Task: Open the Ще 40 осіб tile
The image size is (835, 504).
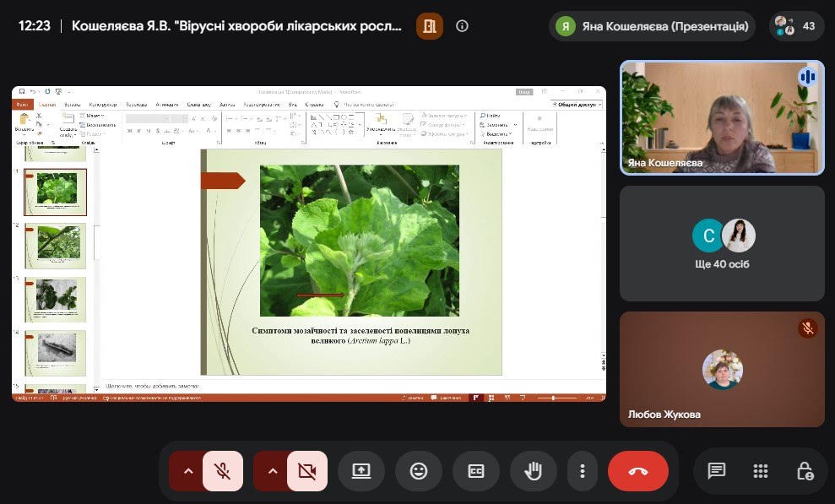Action: tap(722, 243)
